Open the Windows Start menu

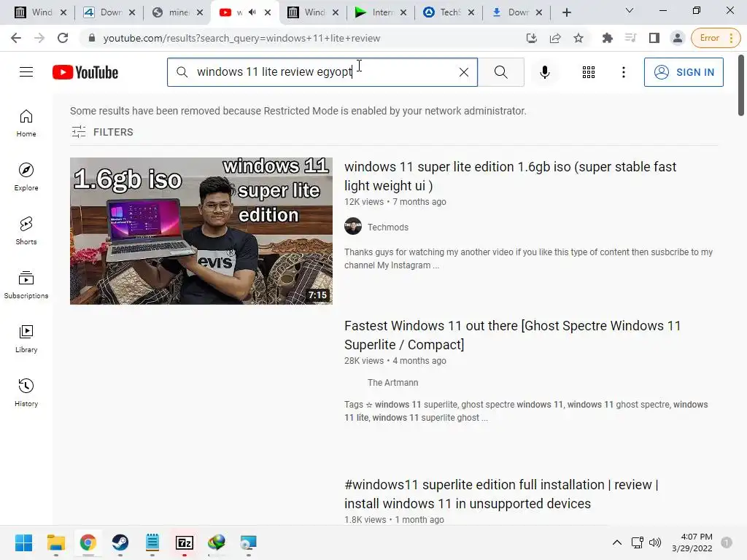pos(24,542)
